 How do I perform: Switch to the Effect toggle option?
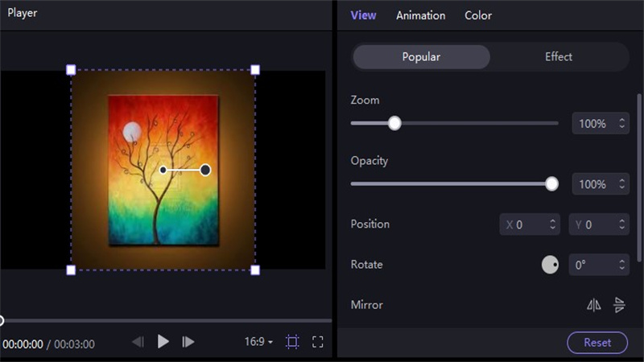click(x=558, y=57)
